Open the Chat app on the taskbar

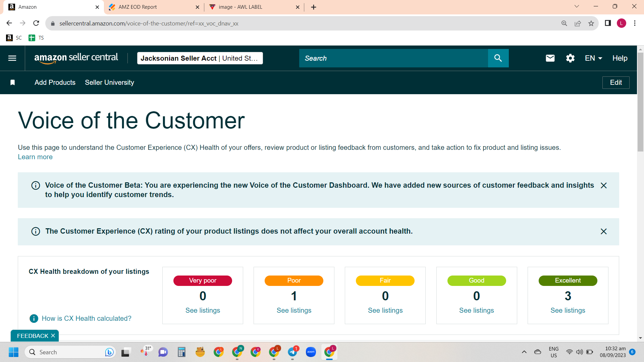[163, 352]
